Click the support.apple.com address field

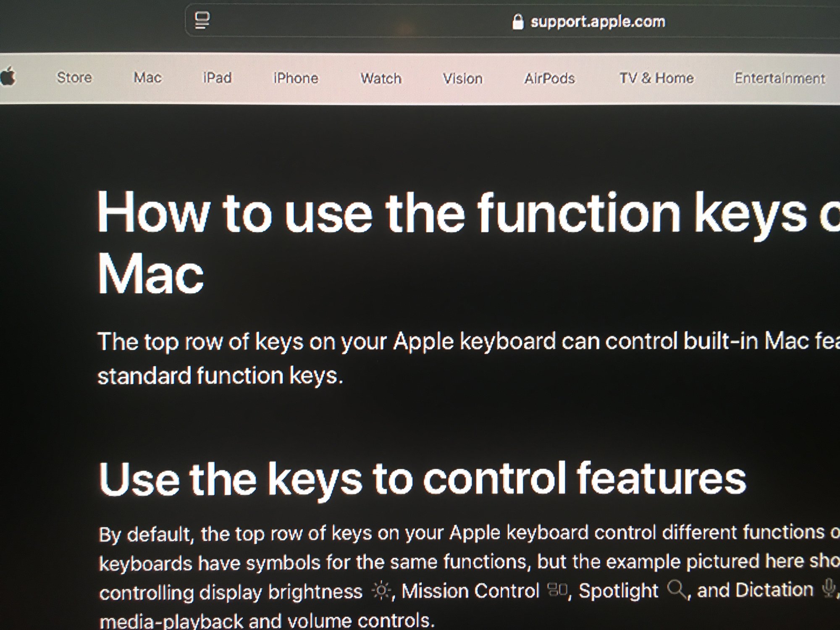click(x=597, y=21)
